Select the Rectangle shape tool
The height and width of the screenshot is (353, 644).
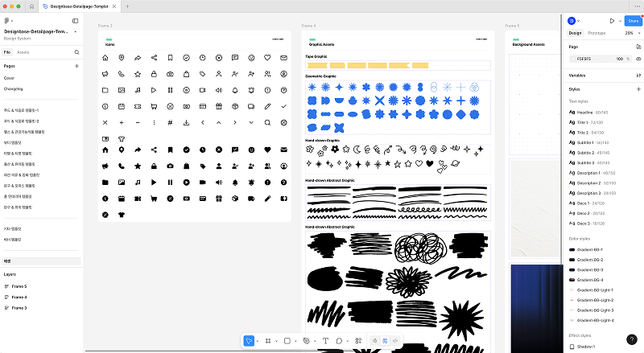tap(287, 341)
